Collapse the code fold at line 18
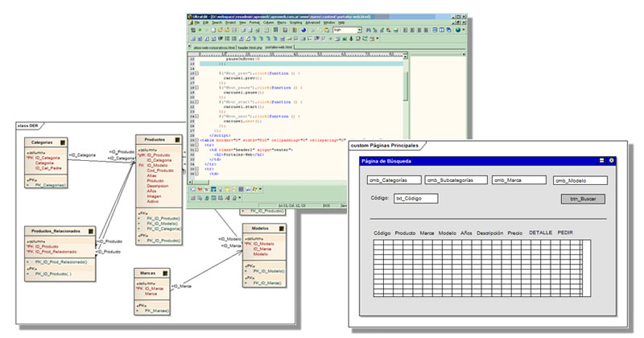 [196, 88]
